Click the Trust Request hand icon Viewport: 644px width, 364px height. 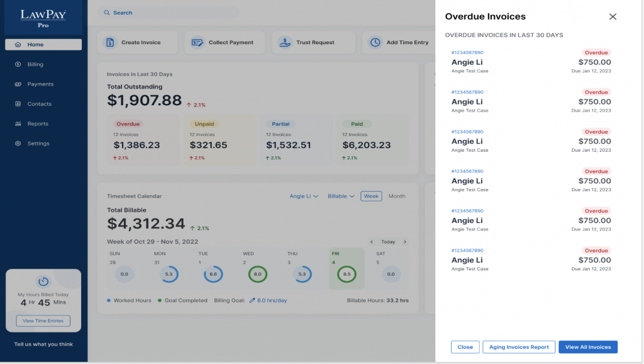(286, 43)
